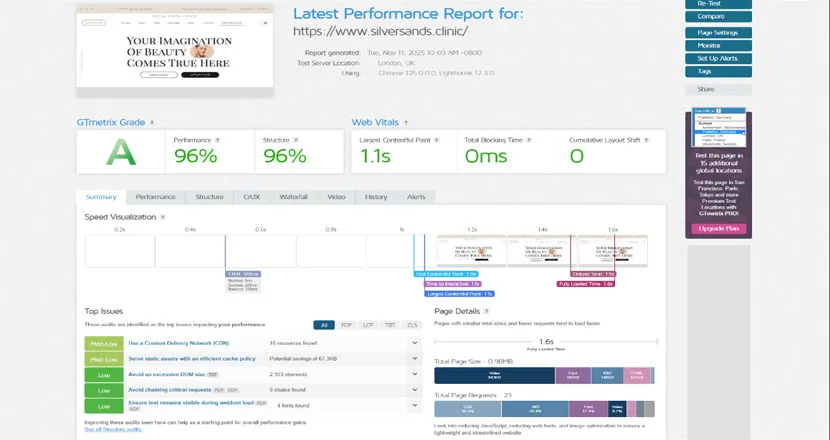This screenshot has height=440, width=830.
Task: Click help icon next to GTmetrix Grade
Action: coord(152,122)
